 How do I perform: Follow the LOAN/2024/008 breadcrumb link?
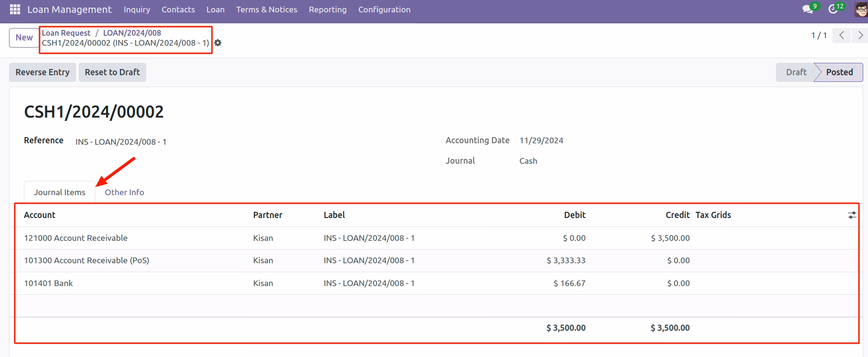tap(132, 33)
